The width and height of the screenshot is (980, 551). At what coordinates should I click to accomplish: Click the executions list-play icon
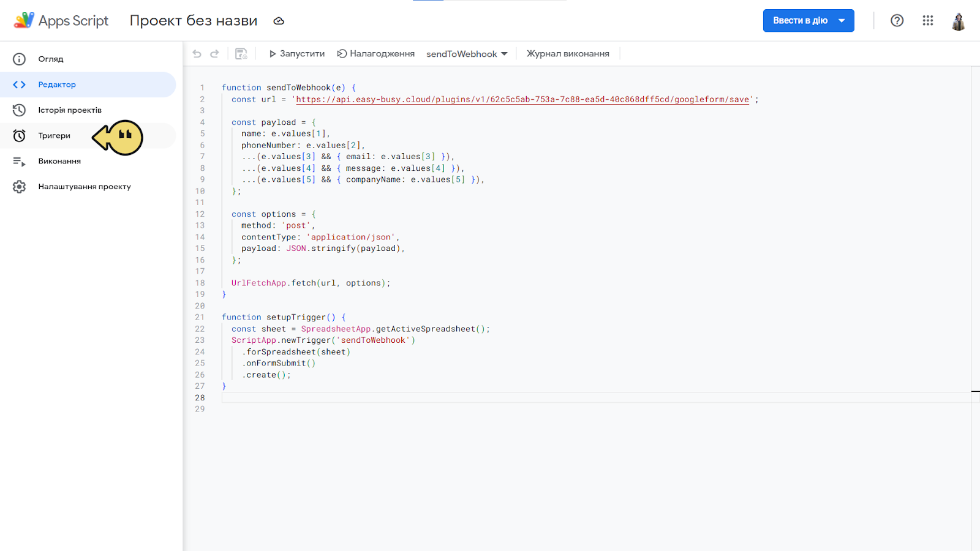(x=20, y=162)
